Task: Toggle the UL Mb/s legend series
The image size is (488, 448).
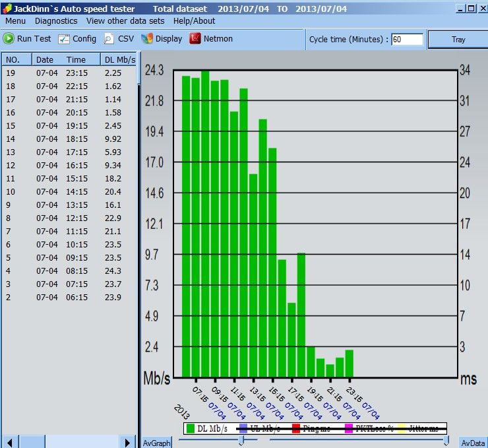Action: [x=260, y=429]
